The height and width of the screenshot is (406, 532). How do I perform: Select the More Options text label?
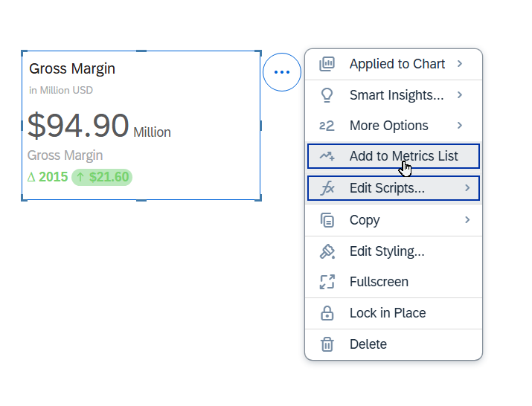click(x=388, y=126)
